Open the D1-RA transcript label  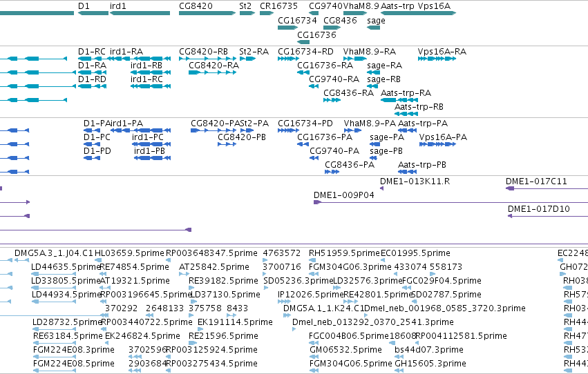pyautogui.click(x=93, y=65)
